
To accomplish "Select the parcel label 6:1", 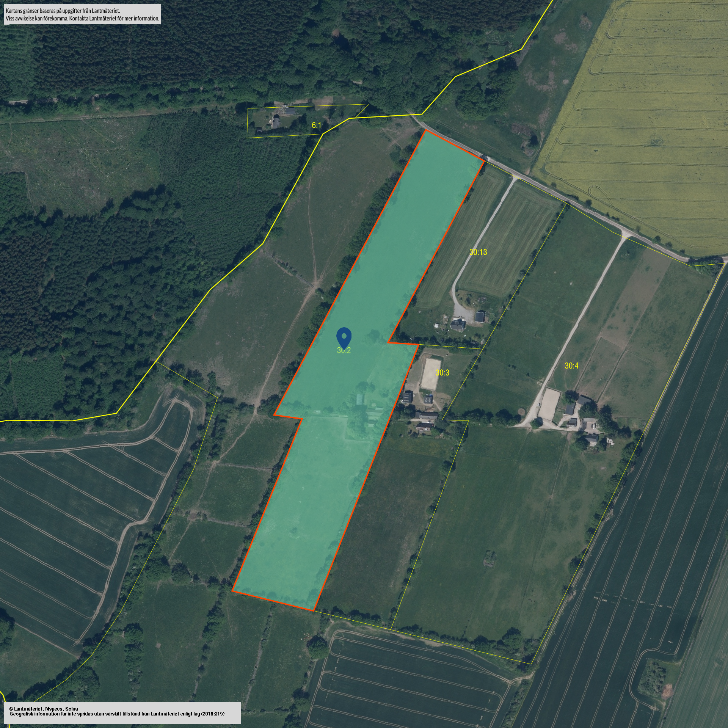I will [317, 126].
